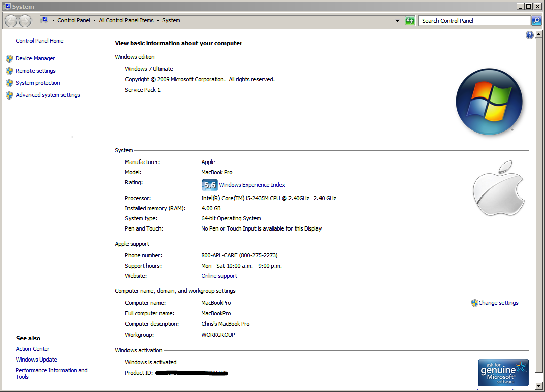Image resolution: width=545 pixels, height=392 pixels.
Task: Click the 'MacBook Pro' model value
Action: [x=216, y=172]
